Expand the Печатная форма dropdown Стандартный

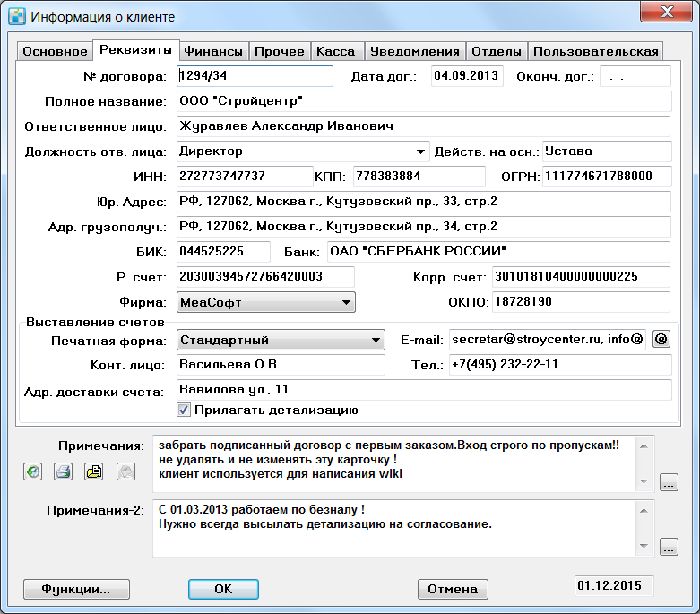281,340
